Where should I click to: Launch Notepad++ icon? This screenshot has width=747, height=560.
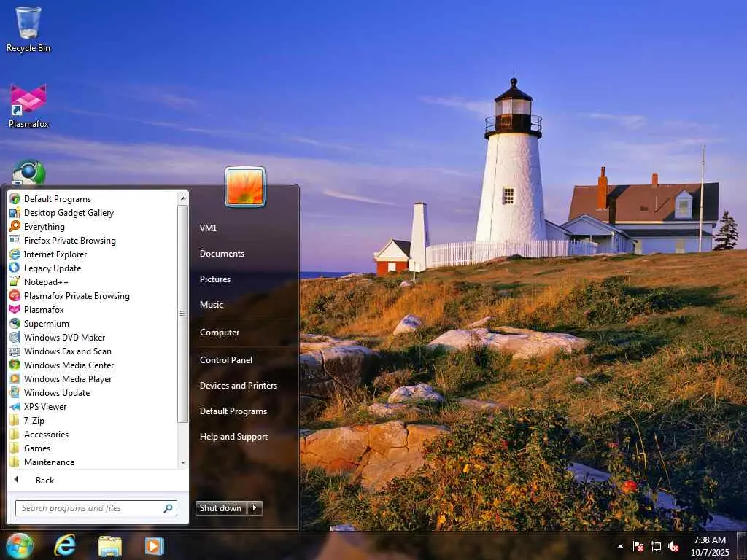point(15,282)
